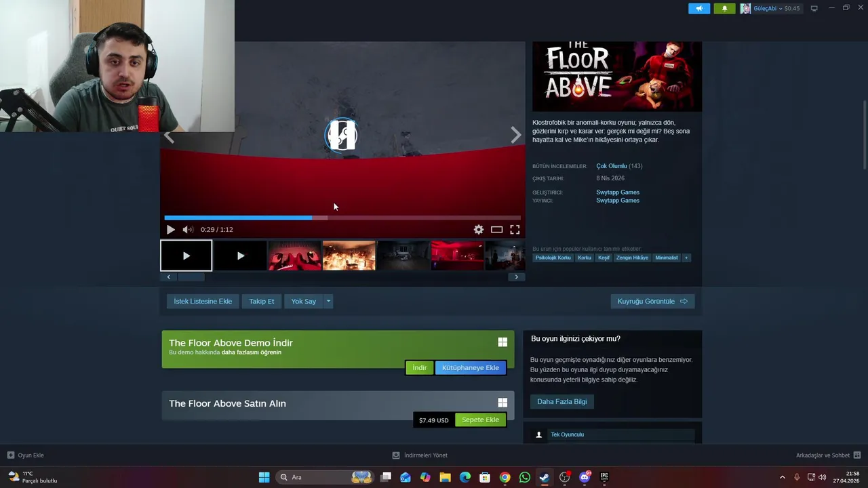Click Daha Fazla Bilgi button

tap(562, 401)
